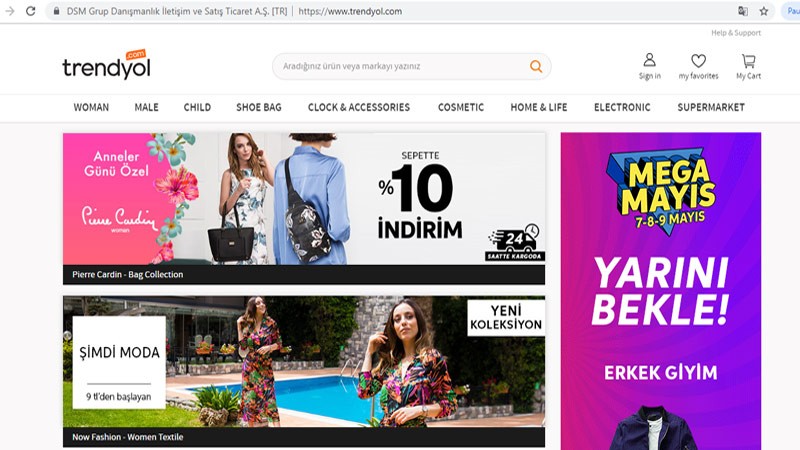Open the ELECTRONIC category
Viewport: 800px width, 450px height.
(622, 107)
